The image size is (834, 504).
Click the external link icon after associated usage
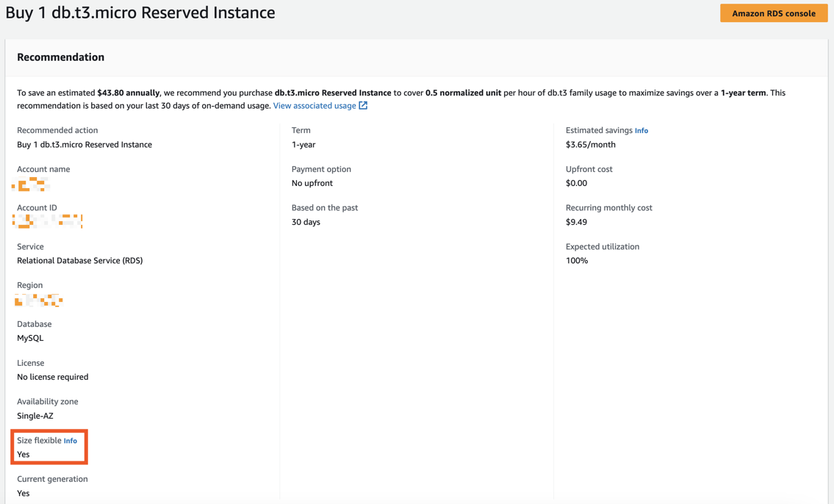[363, 106]
